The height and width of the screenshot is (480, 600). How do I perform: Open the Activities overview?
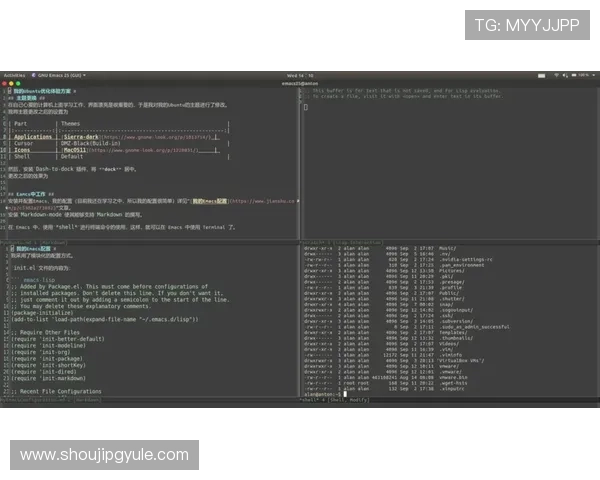pyautogui.click(x=15, y=74)
